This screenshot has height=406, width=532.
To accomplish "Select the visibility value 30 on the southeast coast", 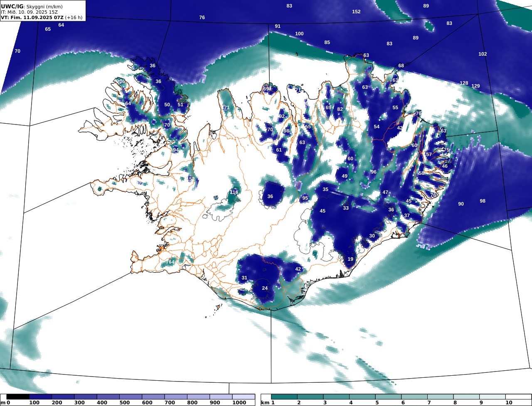I will (x=372, y=236).
